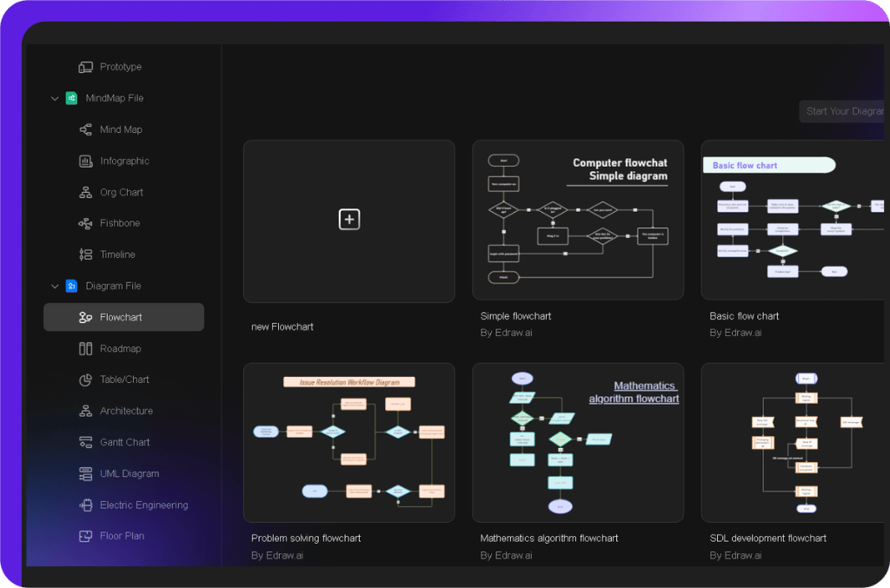This screenshot has width=890, height=588.
Task: Open the Simple flowchart template
Action: [578, 220]
